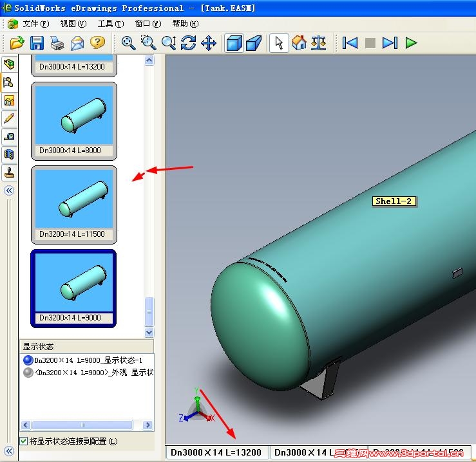Open the cross-section tab icon
This screenshot has width=476, height=462.
[9, 154]
